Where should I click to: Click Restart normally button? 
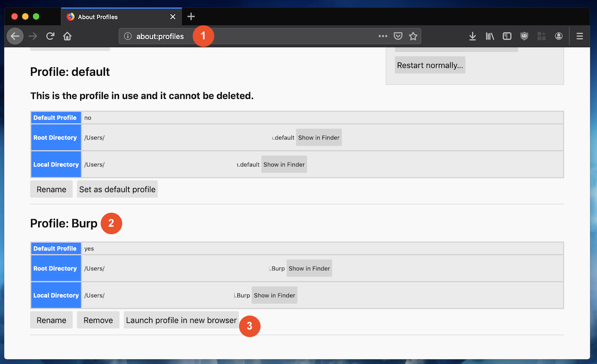tap(430, 65)
